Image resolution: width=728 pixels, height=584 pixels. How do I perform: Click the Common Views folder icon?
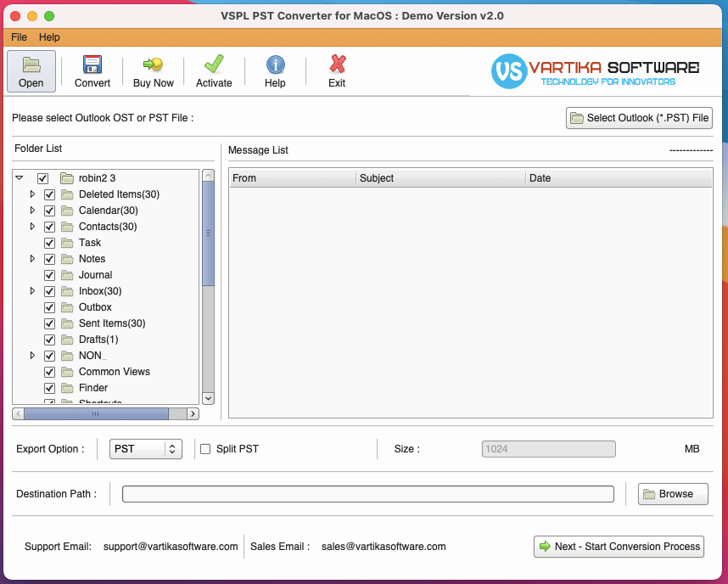tap(67, 372)
